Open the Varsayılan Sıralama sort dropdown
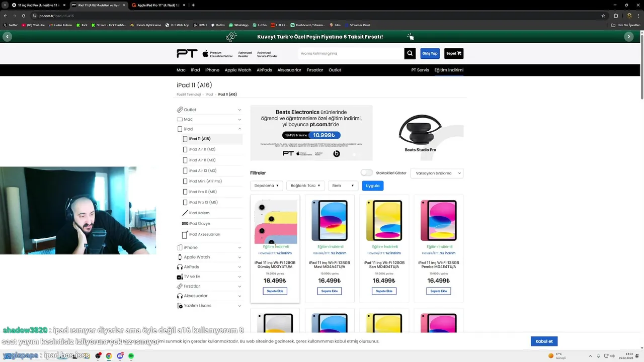 click(437, 173)
